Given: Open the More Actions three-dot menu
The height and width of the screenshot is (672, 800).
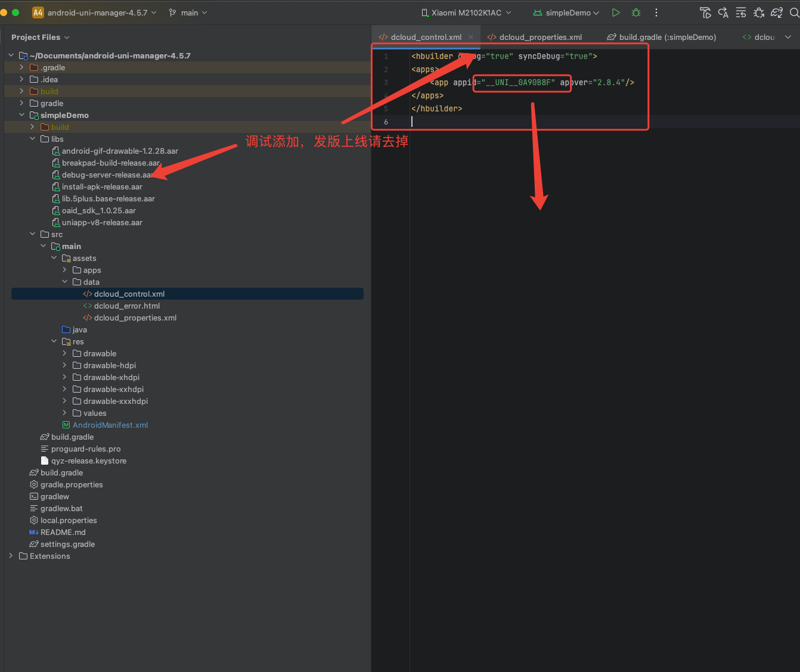Looking at the screenshot, I should (x=656, y=13).
